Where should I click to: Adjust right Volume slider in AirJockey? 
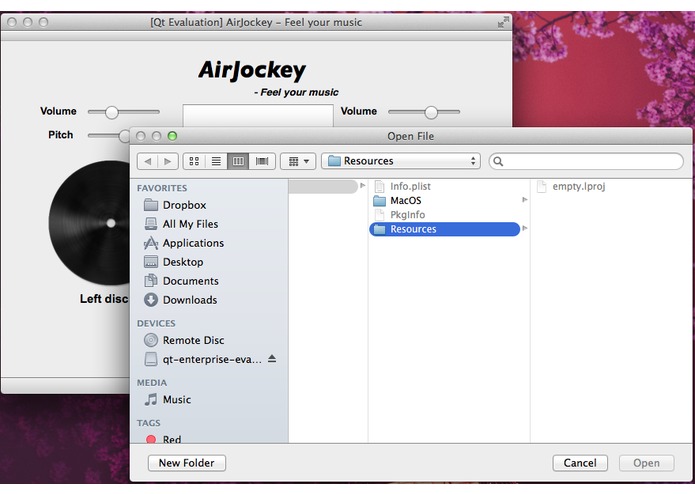[431, 112]
